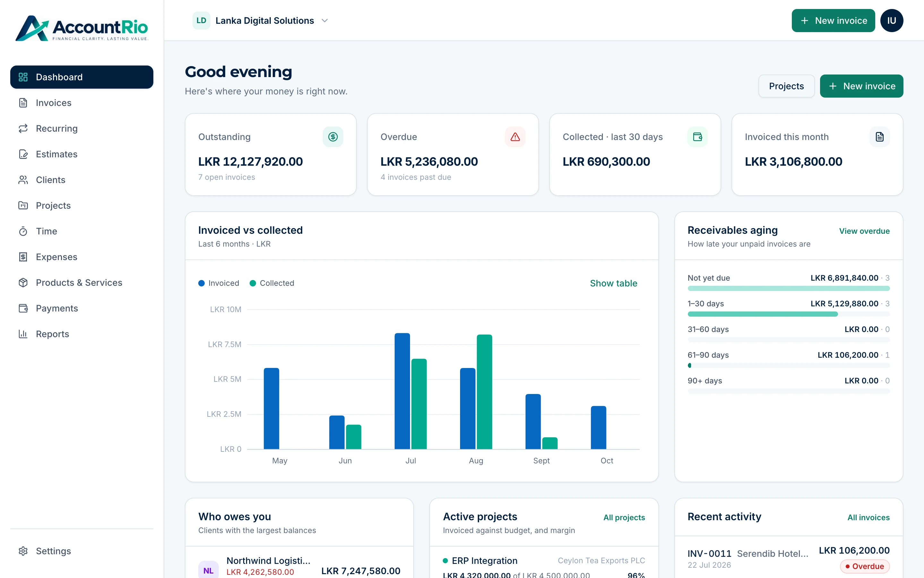Expand the company switcher chevron
This screenshot has height=578, width=924.
(x=325, y=21)
